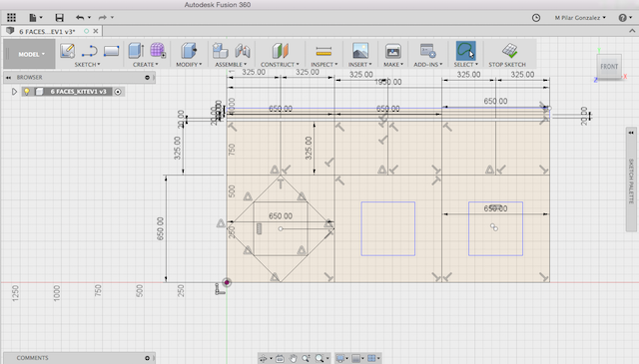Click the COMMENTS panel header

(79, 358)
